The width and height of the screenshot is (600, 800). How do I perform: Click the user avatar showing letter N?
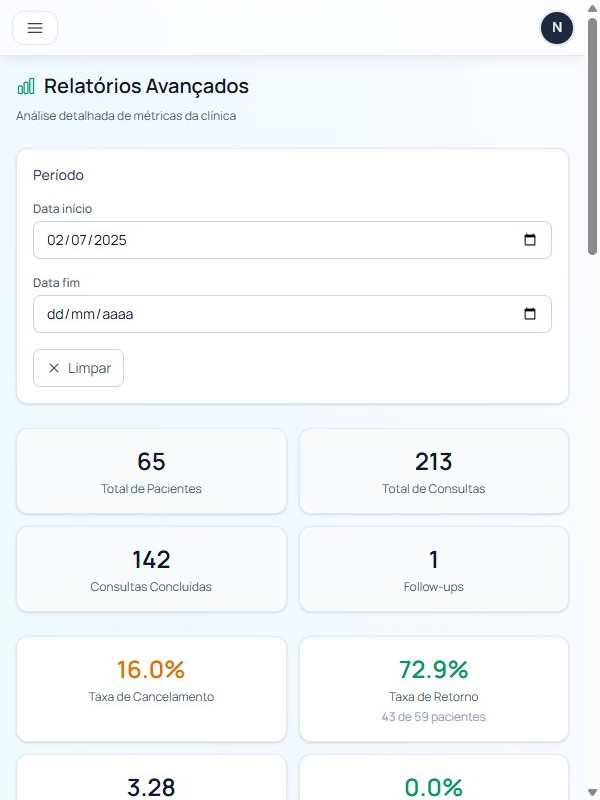pos(557,28)
